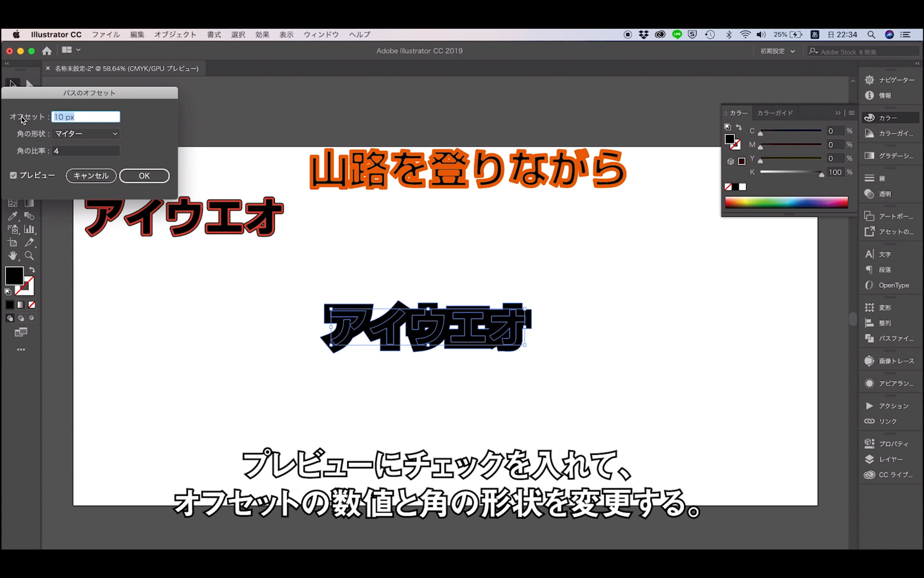The image size is (924, 578).
Task: Enable Preview checkbox in Path Offset dialog
Action: click(x=13, y=175)
